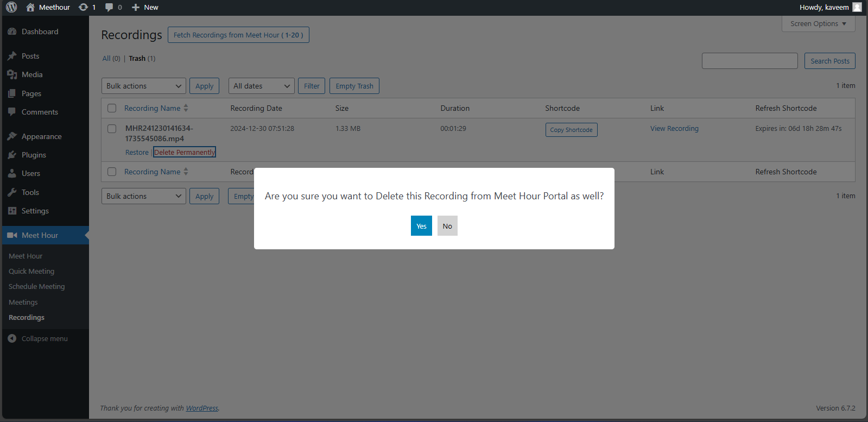Open the Dashboard menu item
868x422 pixels.
pos(40,32)
